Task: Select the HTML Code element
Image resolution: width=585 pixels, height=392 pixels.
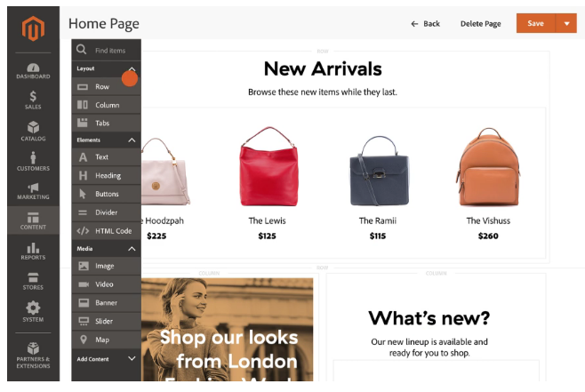Action: (107, 231)
